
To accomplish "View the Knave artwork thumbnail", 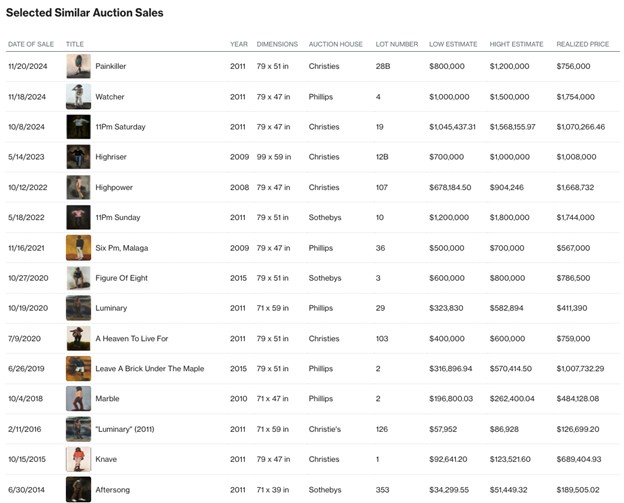I will [x=78, y=459].
